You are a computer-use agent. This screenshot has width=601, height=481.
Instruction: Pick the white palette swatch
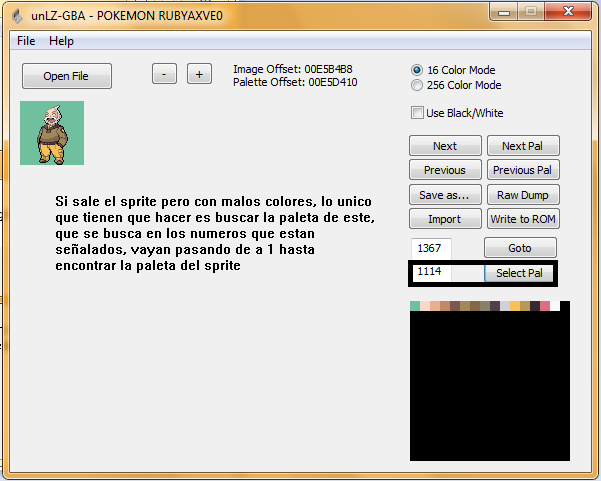pyautogui.click(x=555, y=306)
